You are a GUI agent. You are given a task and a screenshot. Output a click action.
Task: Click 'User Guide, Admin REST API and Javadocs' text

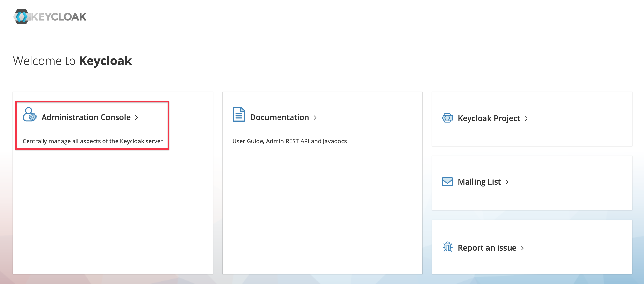pyautogui.click(x=289, y=141)
